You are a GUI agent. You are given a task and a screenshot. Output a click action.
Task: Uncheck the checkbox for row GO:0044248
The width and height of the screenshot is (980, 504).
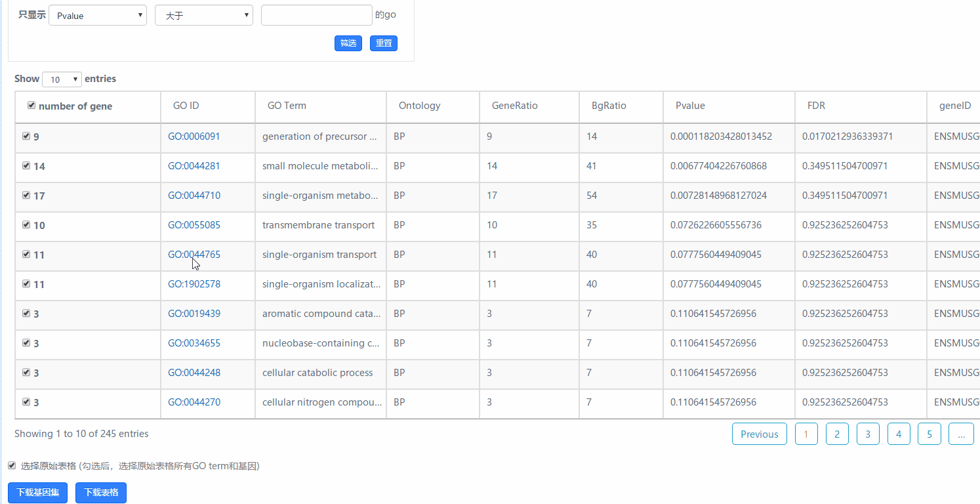tap(26, 372)
